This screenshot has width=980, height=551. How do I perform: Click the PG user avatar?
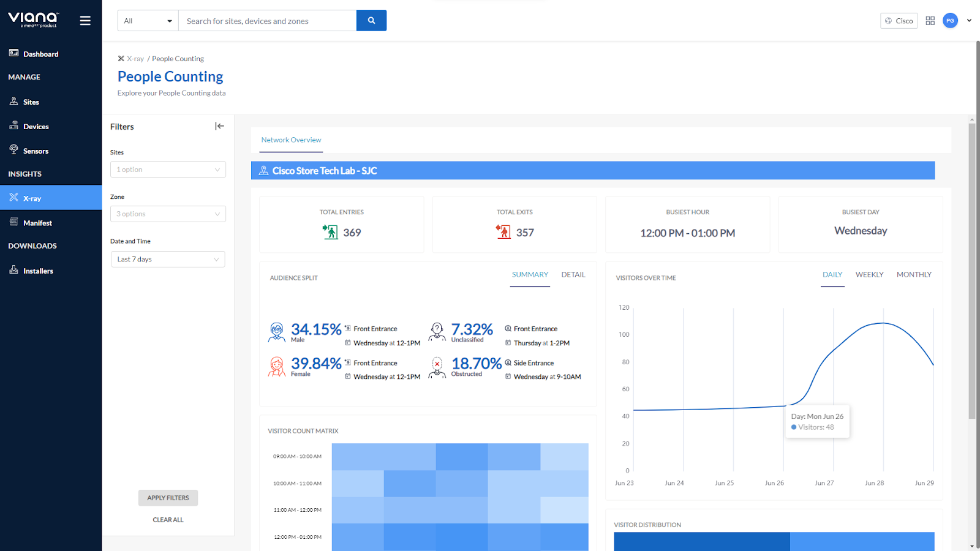click(950, 21)
